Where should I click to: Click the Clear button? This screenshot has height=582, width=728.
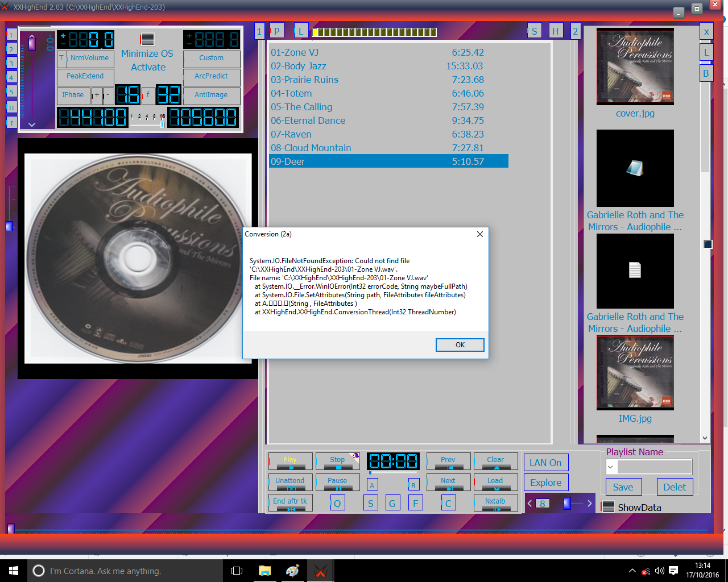495,461
